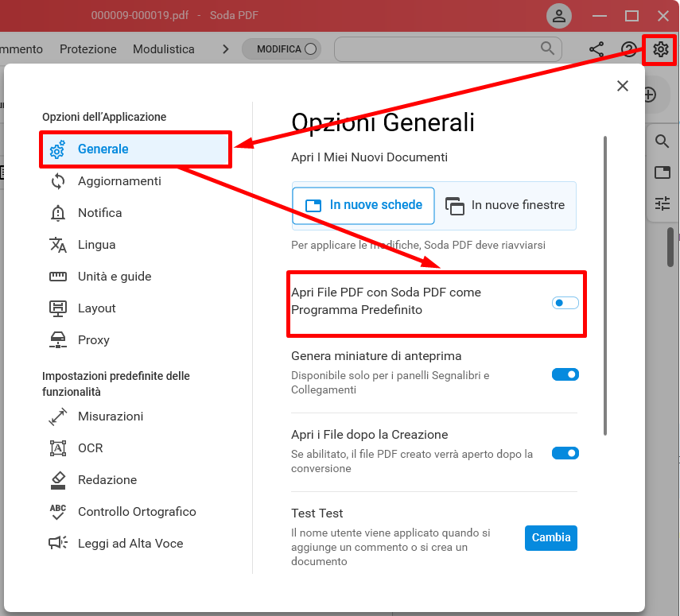Image resolution: width=680 pixels, height=616 pixels.
Task: Click the Leggi ad Alta Voce megaphone icon
Action: coord(58,543)
